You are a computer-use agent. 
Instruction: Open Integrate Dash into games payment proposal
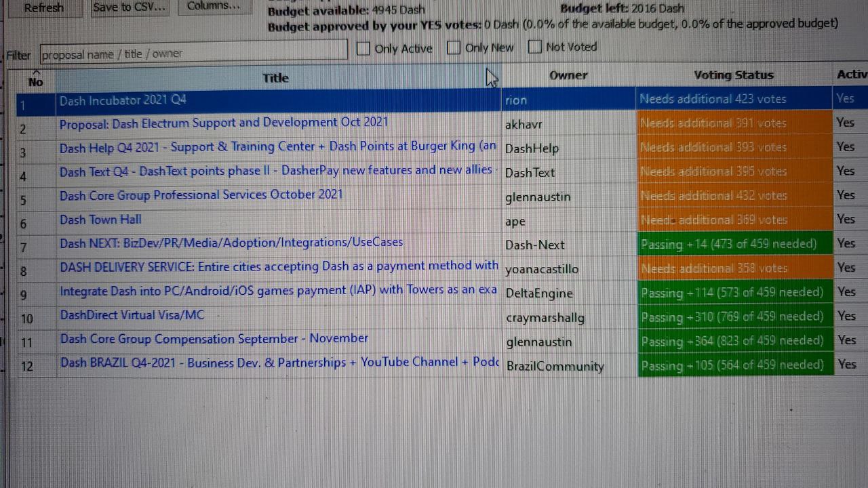pyautogui.click(x=279, y=291)
